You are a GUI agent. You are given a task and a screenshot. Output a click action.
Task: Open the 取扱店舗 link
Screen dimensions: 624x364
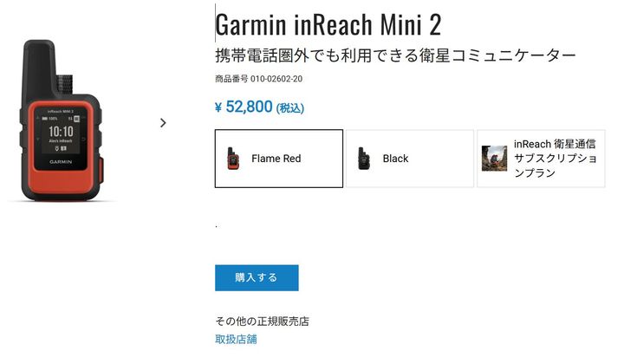pyautogui.click(x=236, y=339)
